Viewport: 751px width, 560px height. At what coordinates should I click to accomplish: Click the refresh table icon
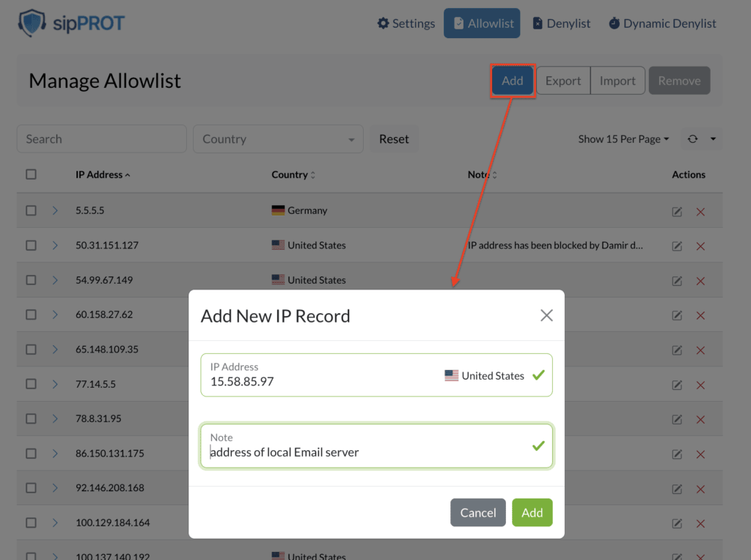tap(692, 139)
